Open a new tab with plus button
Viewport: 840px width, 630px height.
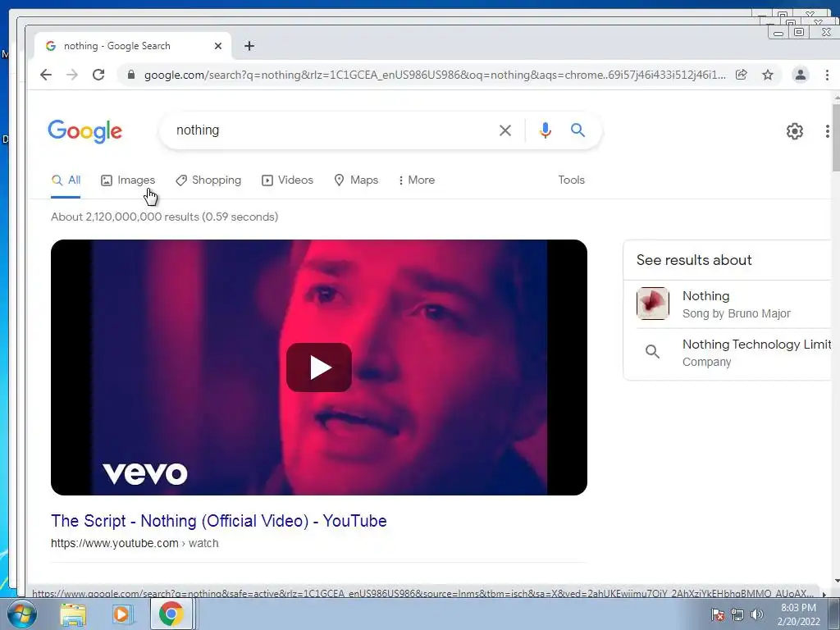tap(249, 46)
